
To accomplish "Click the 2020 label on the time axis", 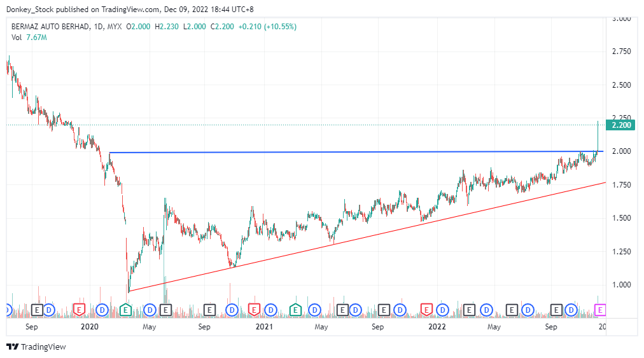I will (90, 327).
